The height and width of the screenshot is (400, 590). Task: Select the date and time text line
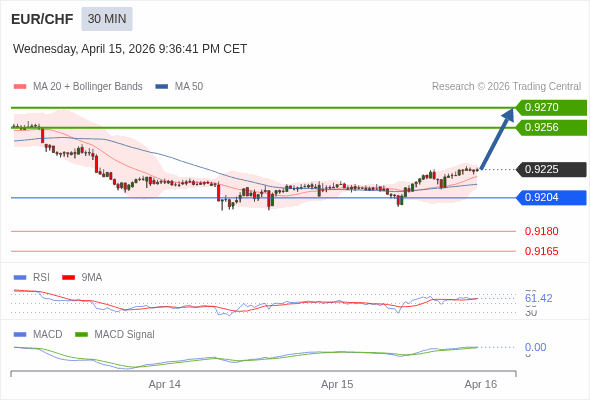130,49
